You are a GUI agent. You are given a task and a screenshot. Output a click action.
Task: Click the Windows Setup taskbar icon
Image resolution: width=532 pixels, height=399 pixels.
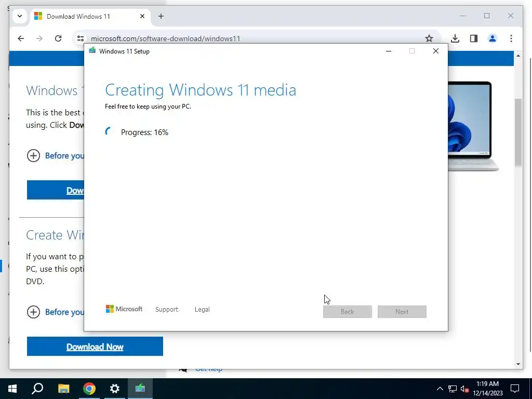click(x=140, y=389)
